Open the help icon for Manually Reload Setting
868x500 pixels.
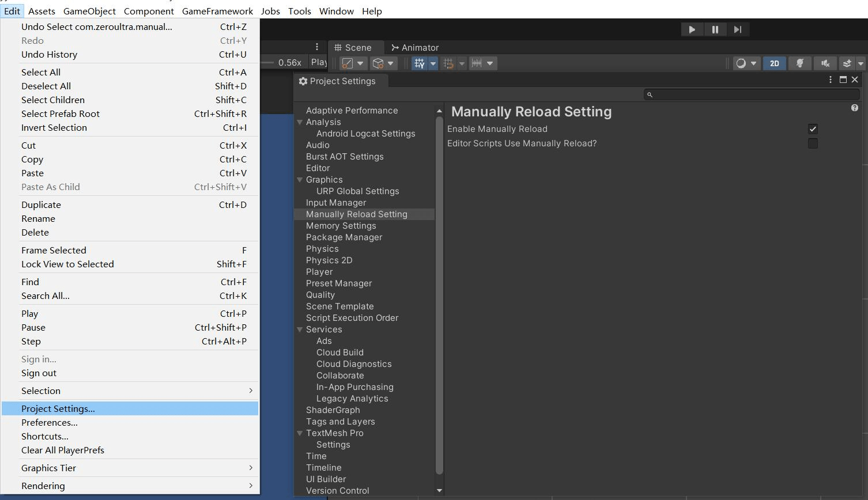855,108
